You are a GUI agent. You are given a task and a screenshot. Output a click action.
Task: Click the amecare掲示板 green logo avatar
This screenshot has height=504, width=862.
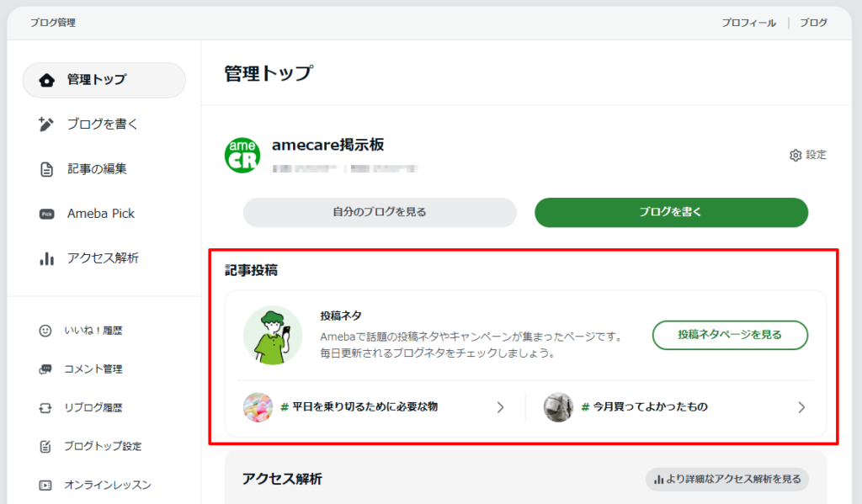tap(242, 155)
